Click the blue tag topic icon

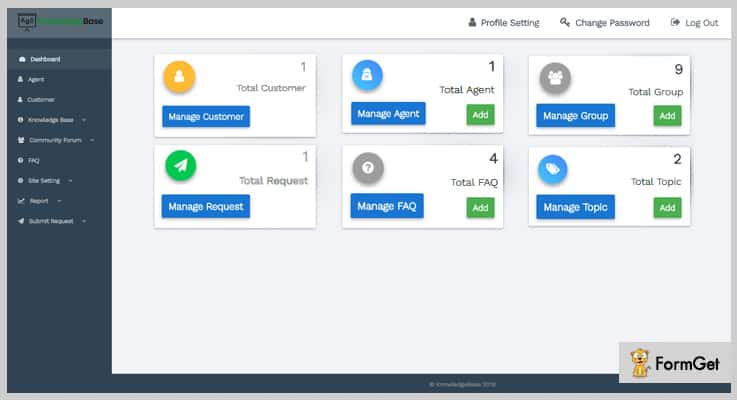click(x=552, y=169)
